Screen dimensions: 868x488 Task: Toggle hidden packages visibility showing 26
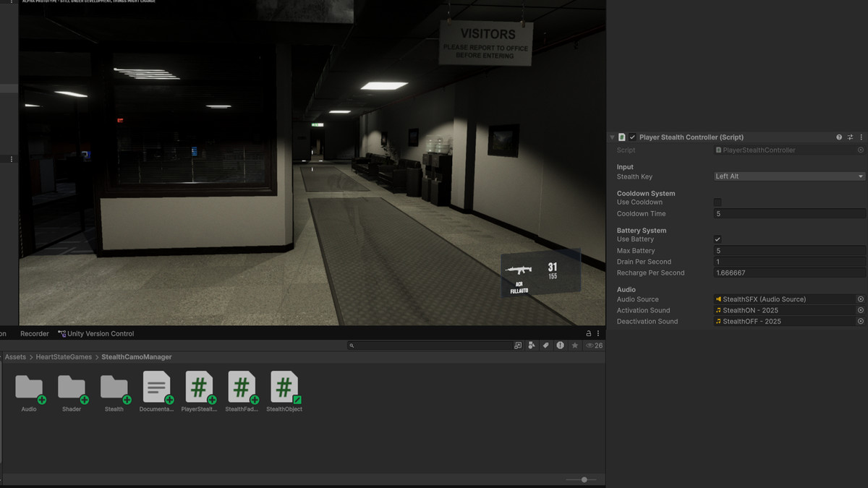tap(594, 346)
